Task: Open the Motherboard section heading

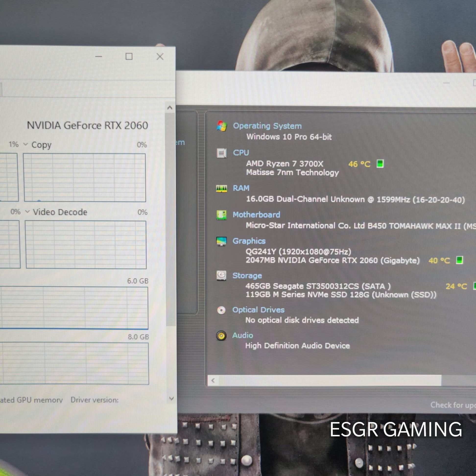Action: pyautogui.click(x=256, y=214)
